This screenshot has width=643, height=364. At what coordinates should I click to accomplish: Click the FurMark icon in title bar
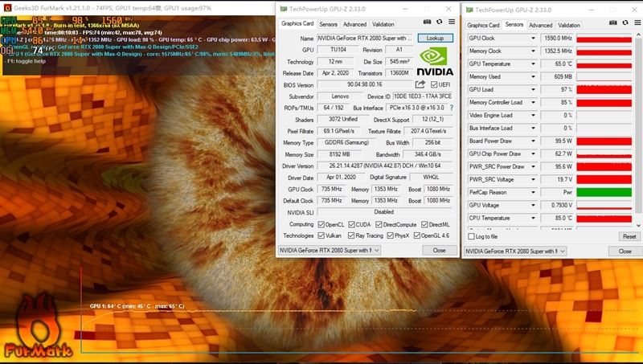[x=7, y=7]
